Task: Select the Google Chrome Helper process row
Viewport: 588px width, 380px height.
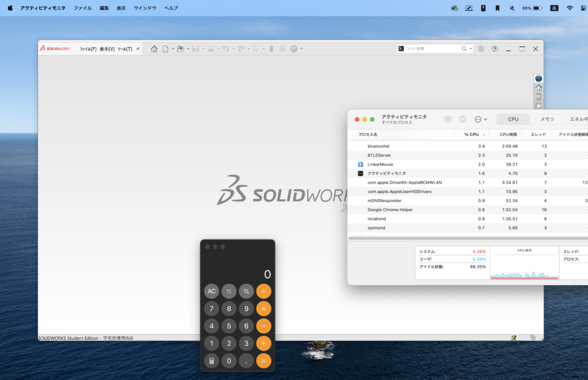Action: pyautogui.click(x=467, y=210)
